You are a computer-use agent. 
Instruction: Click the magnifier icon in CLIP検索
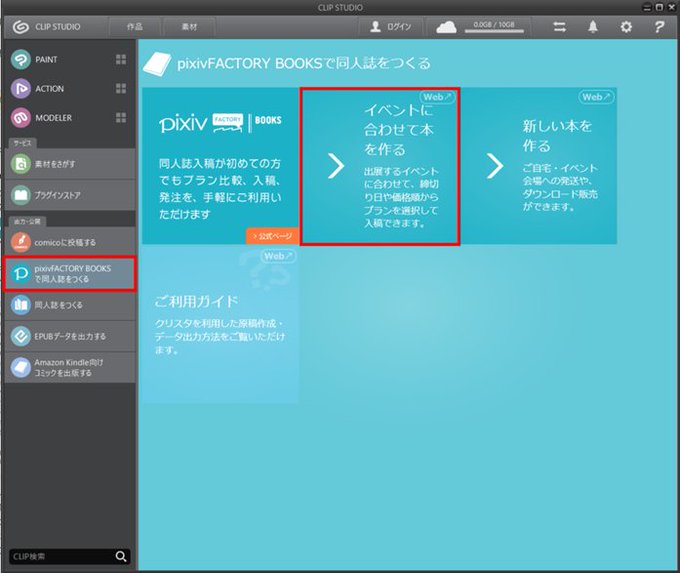click(121, 556)
